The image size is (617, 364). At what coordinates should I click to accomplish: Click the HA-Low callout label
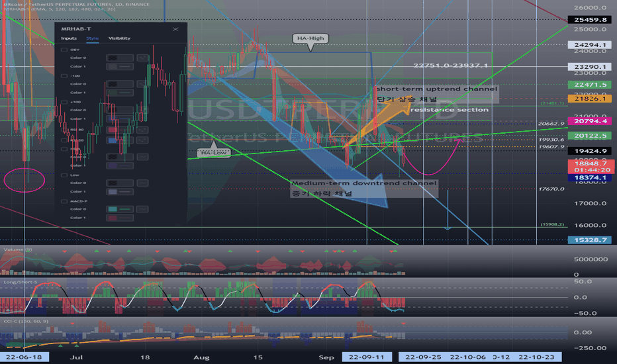[x=214, y=153]
